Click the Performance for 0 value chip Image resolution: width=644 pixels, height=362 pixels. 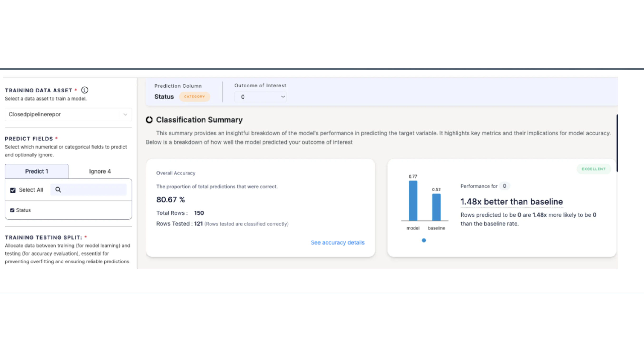504,186
